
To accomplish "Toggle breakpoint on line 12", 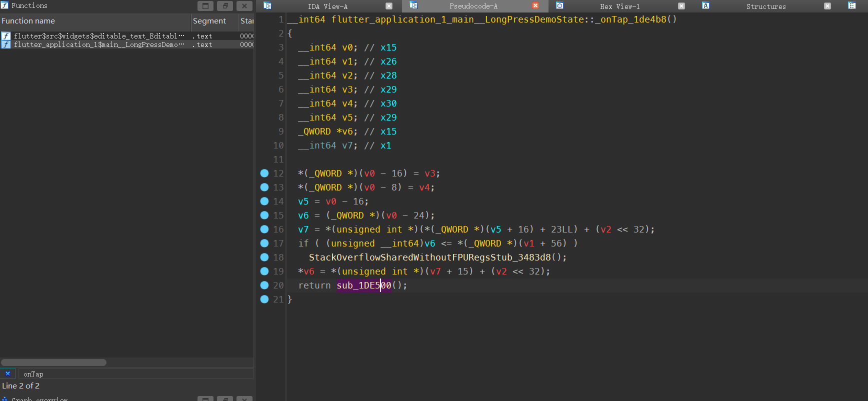I will 264,173.
